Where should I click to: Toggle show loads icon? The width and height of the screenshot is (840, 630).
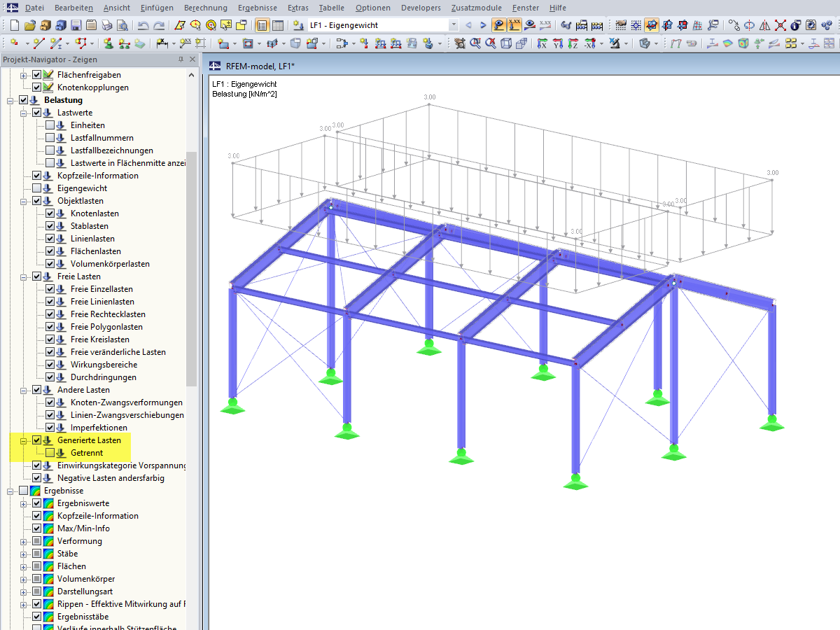[500, 25]
